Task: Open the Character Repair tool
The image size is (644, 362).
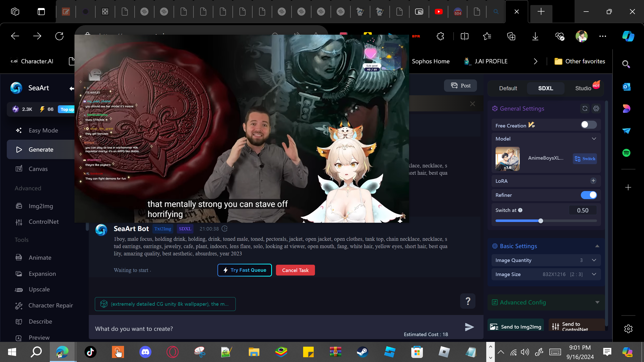Action: click(x=51, y=305)
